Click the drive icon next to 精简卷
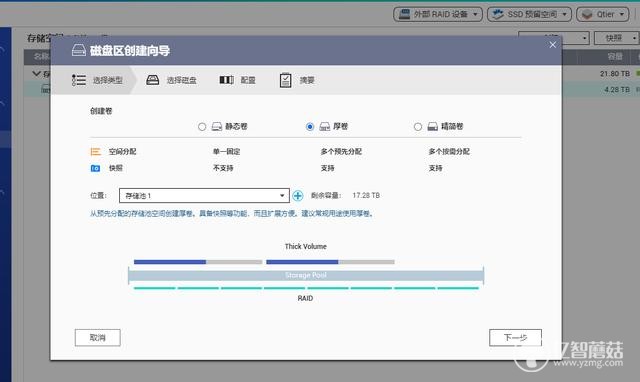Viewport: 640px width, 382px height. pyautogui.click(x=433, y=127)
